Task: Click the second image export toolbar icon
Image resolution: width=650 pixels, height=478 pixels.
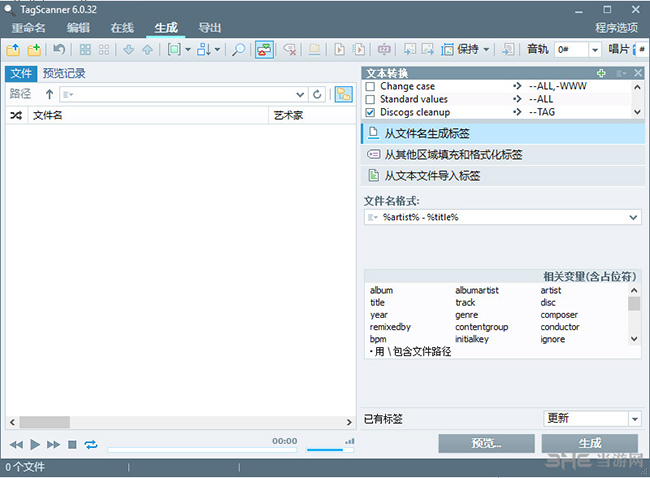Action: [427, 50]
